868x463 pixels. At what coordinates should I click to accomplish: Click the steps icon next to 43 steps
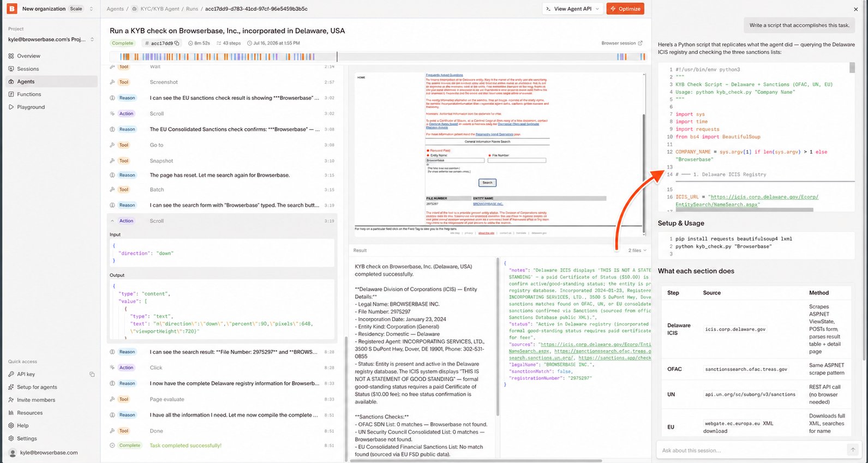[x=219, y=43]
